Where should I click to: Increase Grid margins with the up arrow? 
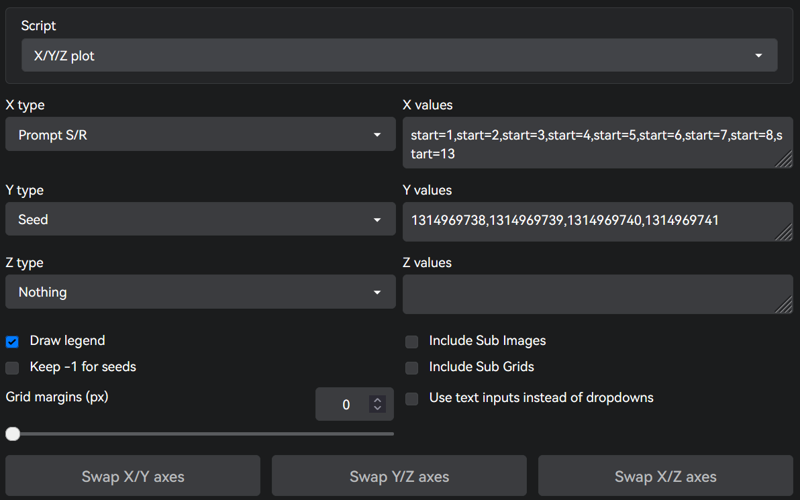point(377,400)
